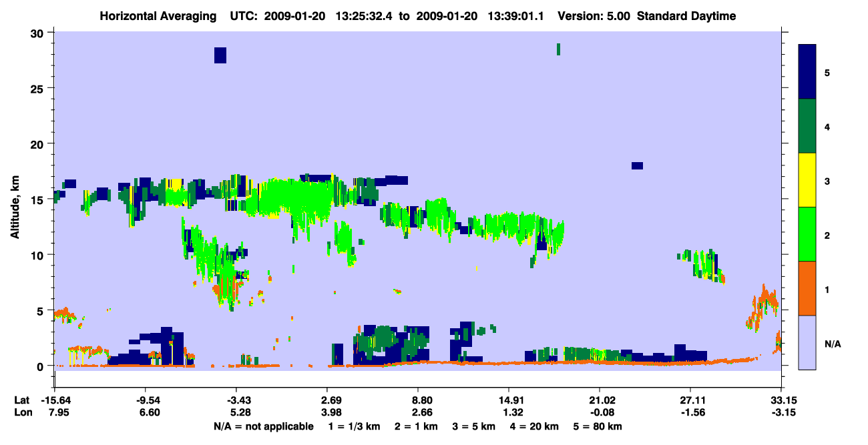Click the latitude value 8.80
Image resolution: width=868 pixels, height=445 pixels.
pyautogui.click(x=423, y=400)
